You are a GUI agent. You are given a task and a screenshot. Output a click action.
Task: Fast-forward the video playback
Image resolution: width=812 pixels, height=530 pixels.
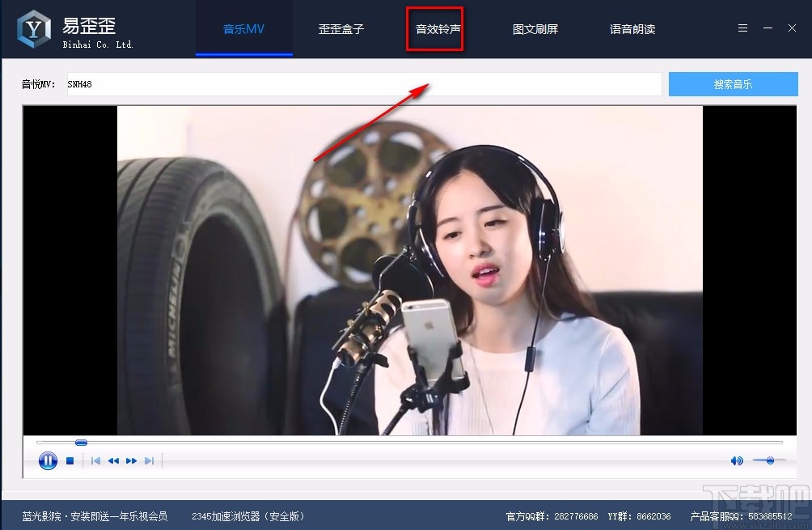132,460
